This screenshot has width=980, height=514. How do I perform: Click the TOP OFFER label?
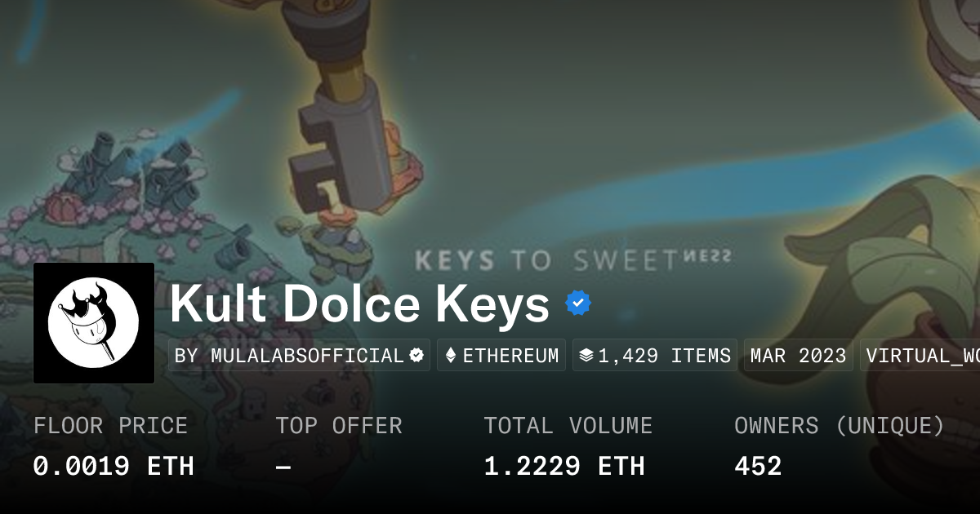pos(339,426)
